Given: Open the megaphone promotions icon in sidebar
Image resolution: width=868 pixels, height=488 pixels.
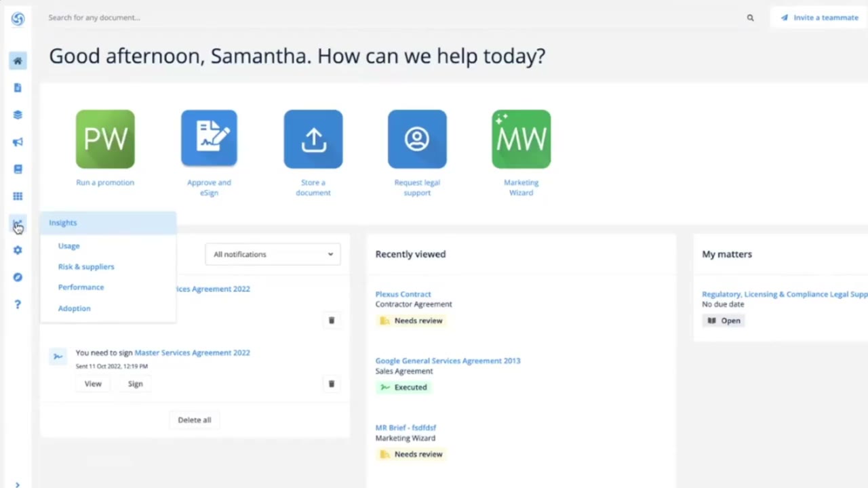Looking at the screenshot, I should pyautogui.click(x=18, y=142).
